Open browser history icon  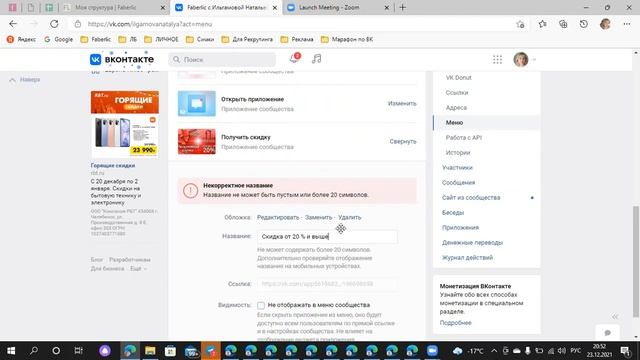tap(584, 24)
